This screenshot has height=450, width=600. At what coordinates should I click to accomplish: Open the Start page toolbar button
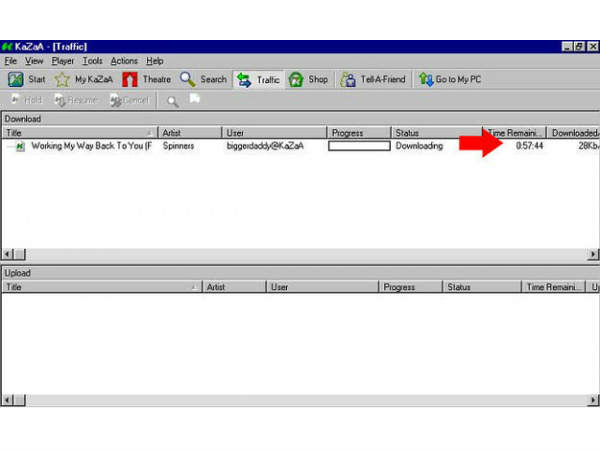(27, 80)
